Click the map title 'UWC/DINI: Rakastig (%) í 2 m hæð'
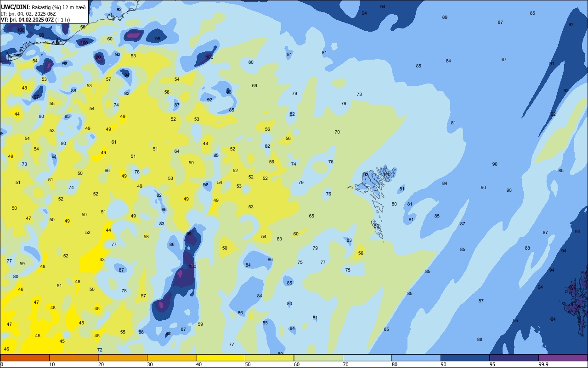Viewport: 588px width, 368px height. click(x=44, y=7)
